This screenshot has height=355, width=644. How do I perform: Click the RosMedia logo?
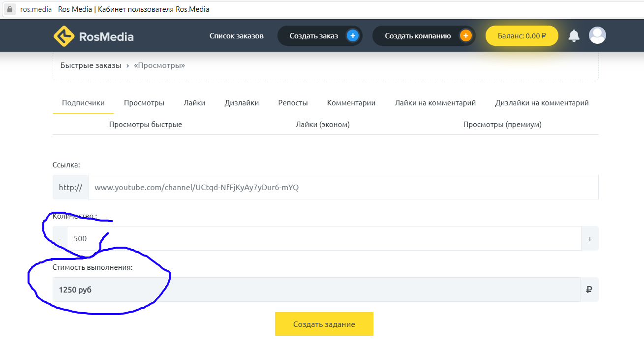click(93, 36)
